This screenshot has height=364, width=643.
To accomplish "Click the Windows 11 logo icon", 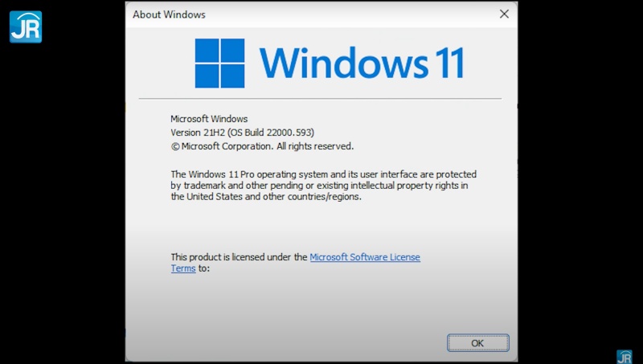I will tap(219, 63).
